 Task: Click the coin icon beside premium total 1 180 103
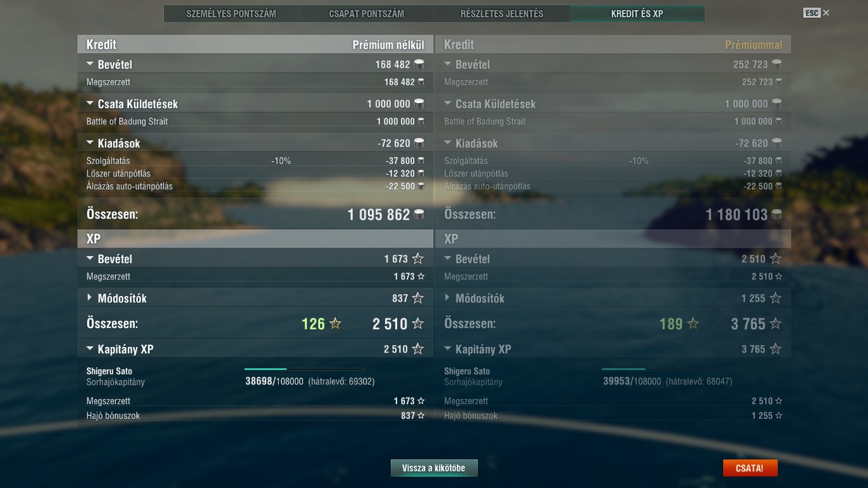[x=776, y=215]
